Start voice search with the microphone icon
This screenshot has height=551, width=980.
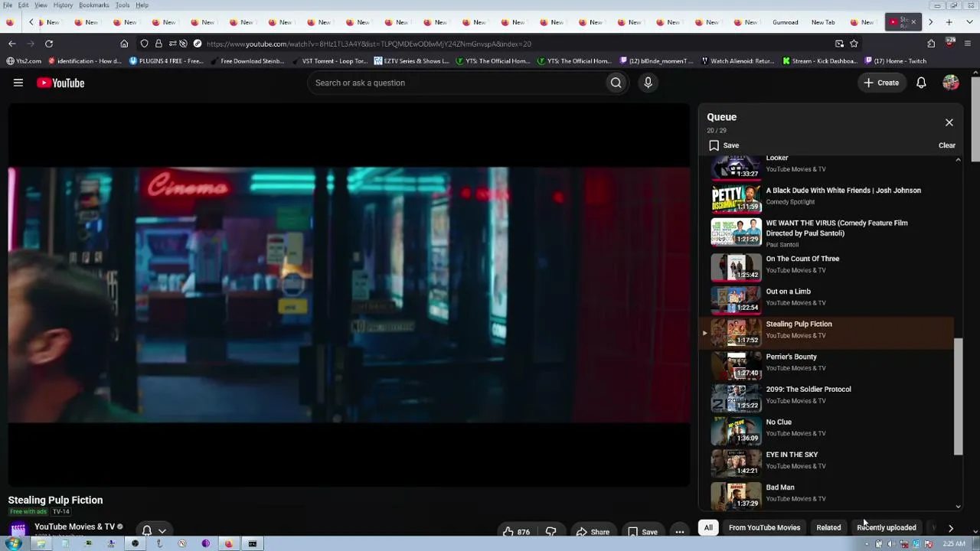(648, 83)
